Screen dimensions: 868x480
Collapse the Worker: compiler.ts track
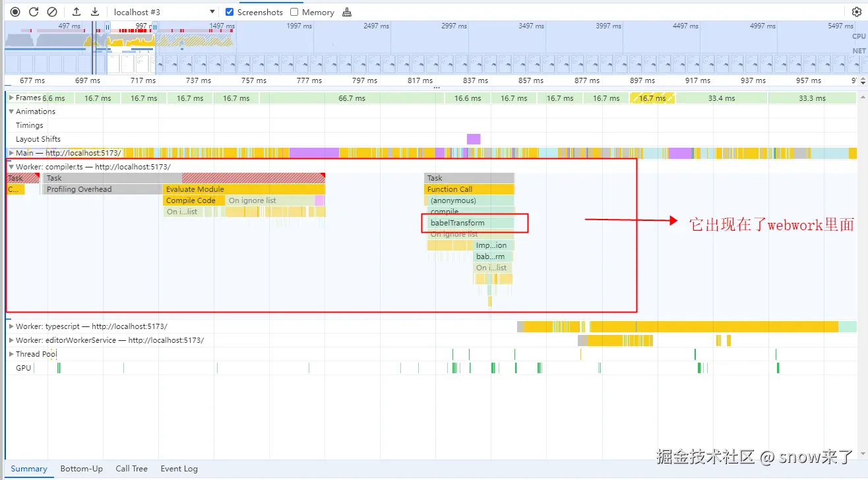coord(11,167)
